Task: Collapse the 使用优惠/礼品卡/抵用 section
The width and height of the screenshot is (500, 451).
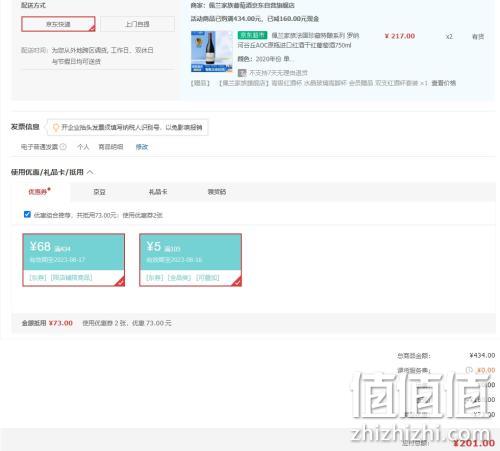Action: tap(90, 172)
